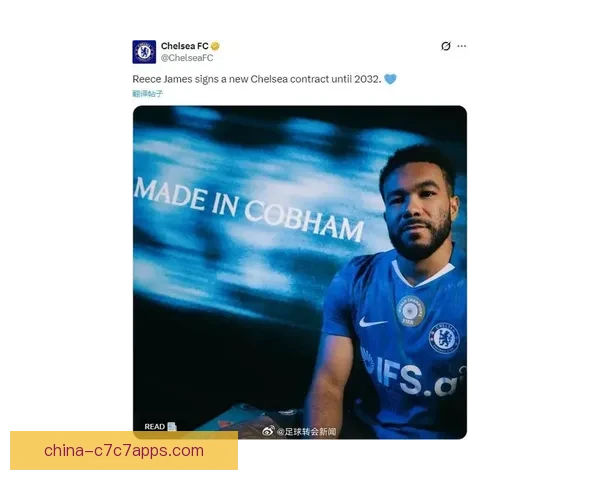Click the Chelsea FC profile avatar

tap(144, 52)
